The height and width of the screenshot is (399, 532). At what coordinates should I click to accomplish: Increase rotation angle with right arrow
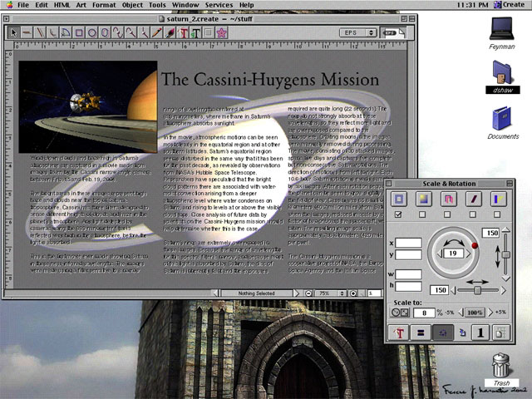pos(468,254)
